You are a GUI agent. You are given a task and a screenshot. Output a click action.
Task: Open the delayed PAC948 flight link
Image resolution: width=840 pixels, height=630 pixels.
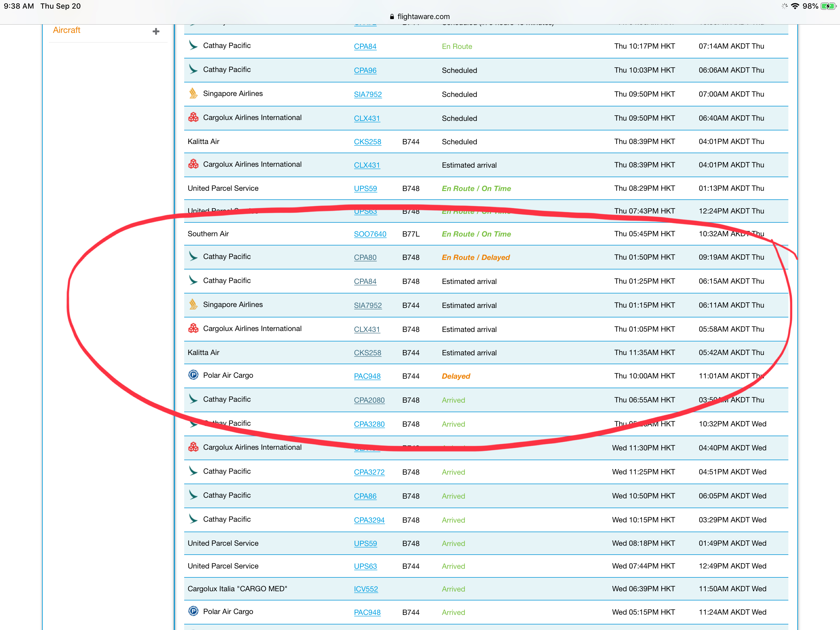367,376
